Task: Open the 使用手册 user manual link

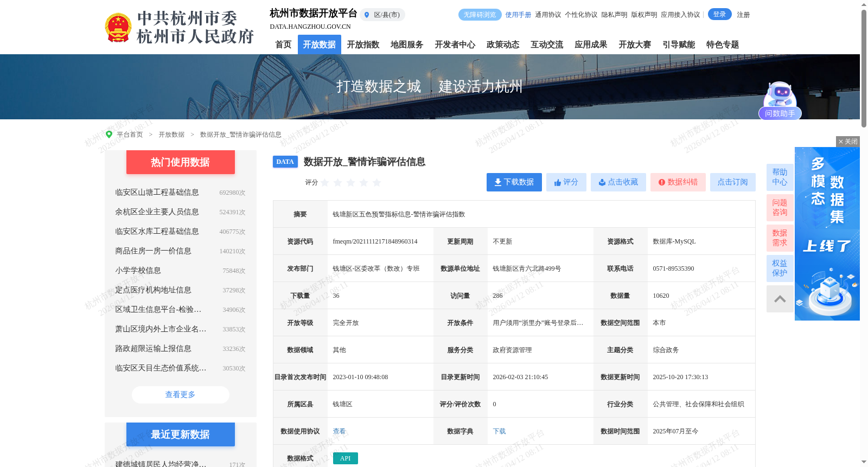Action: (x=518, y=15)
